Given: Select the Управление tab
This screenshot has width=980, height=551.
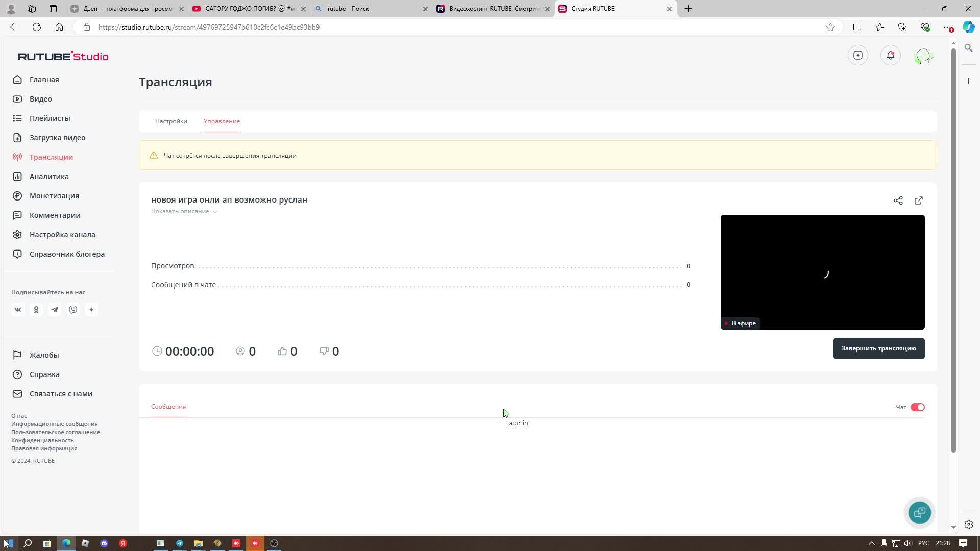Looking at the screenshot, I should pos(222,121).
